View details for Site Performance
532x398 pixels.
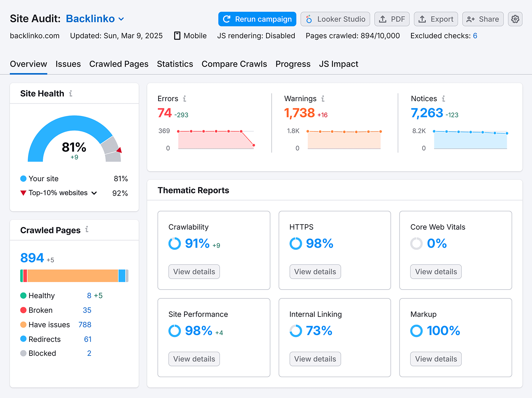(x=194, y=359)
